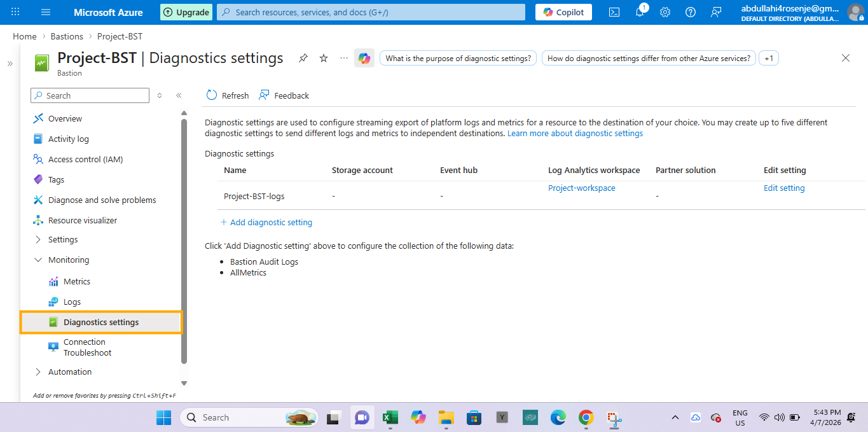868x432 pixels.
Task: Open the portal hamburger menu
Action: pos(46,12)
